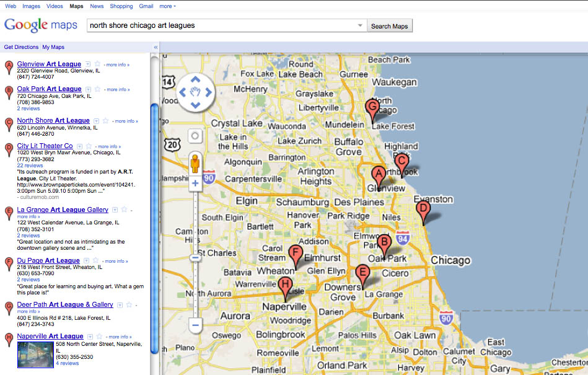Click the Google Maps logo

click(x=40, y=25)
